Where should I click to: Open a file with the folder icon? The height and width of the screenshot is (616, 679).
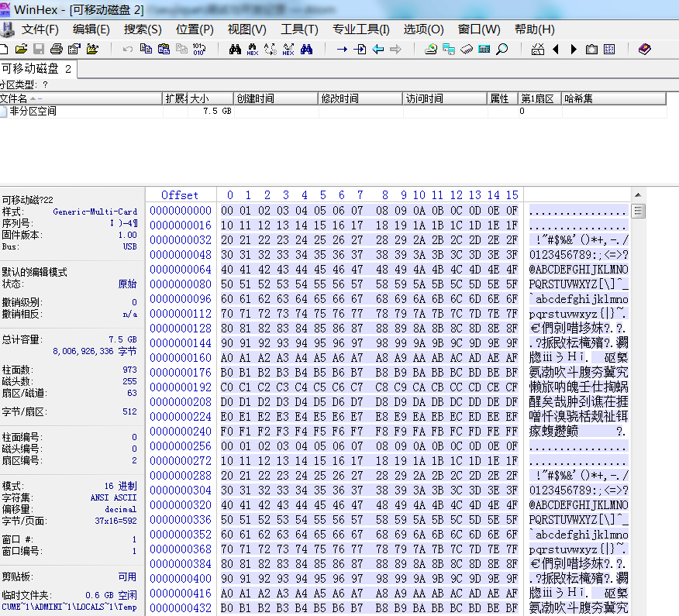coord(21,49)
